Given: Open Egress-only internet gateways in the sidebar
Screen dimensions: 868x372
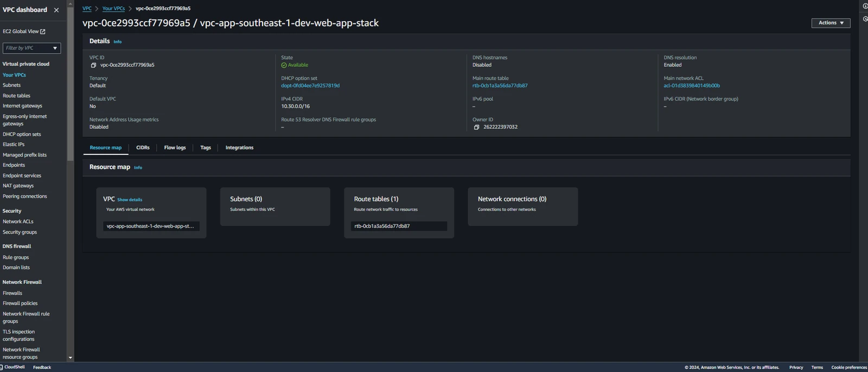Looking at the screenshot, I should [24, 120].
